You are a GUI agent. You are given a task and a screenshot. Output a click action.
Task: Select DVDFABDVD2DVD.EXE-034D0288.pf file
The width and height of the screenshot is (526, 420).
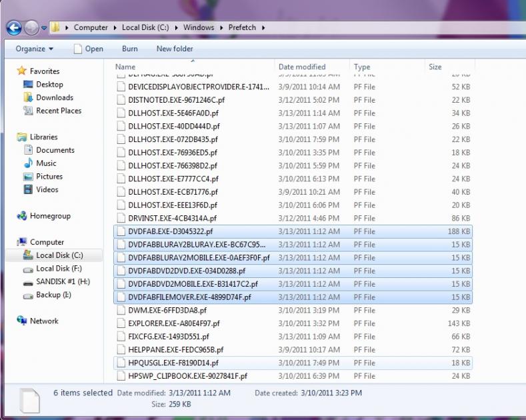point(293,271)
